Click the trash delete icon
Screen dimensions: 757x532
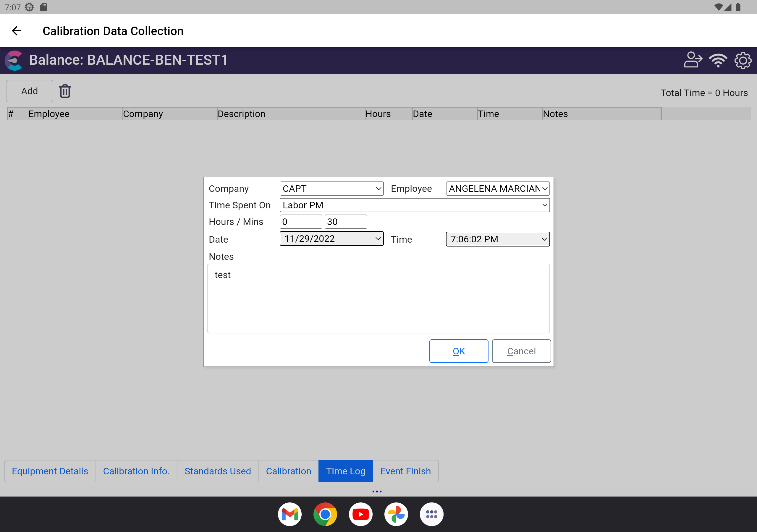click(65, 91)
